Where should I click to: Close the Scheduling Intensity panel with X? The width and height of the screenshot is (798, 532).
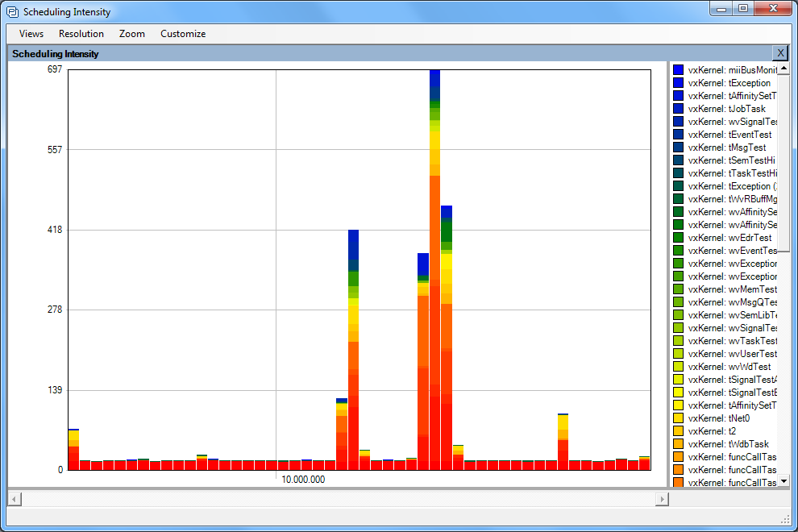pyautogui.click(x=779, y=53)
